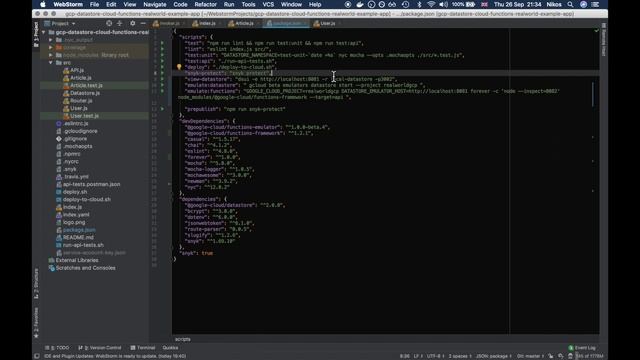Open the Structure tool window side tab
The image size is (640, 360).
(x=36, y=283)
